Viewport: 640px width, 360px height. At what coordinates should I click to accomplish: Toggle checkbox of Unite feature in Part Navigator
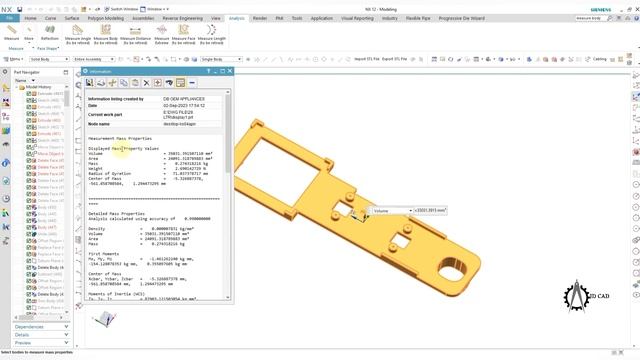(29, 234)
